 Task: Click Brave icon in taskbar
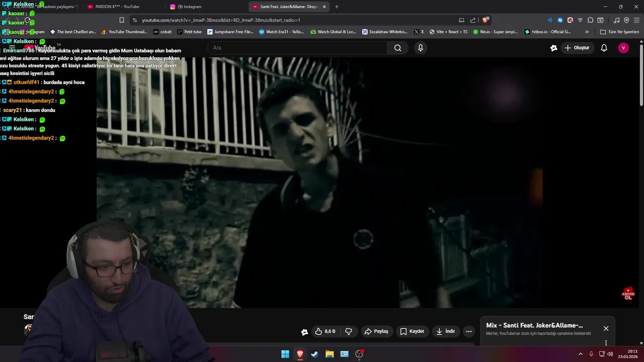[300, 354]
